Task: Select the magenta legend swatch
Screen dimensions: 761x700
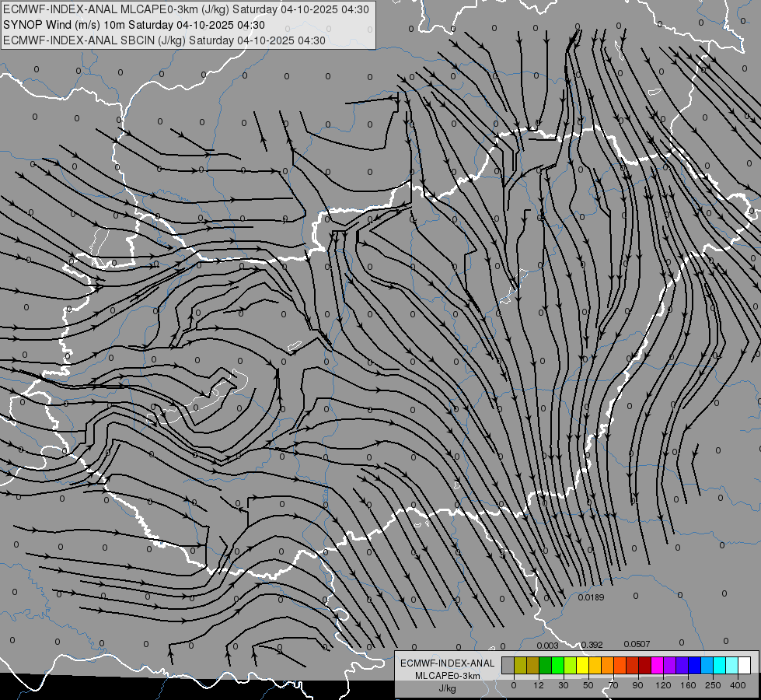Action: click(x=658, y=665)
